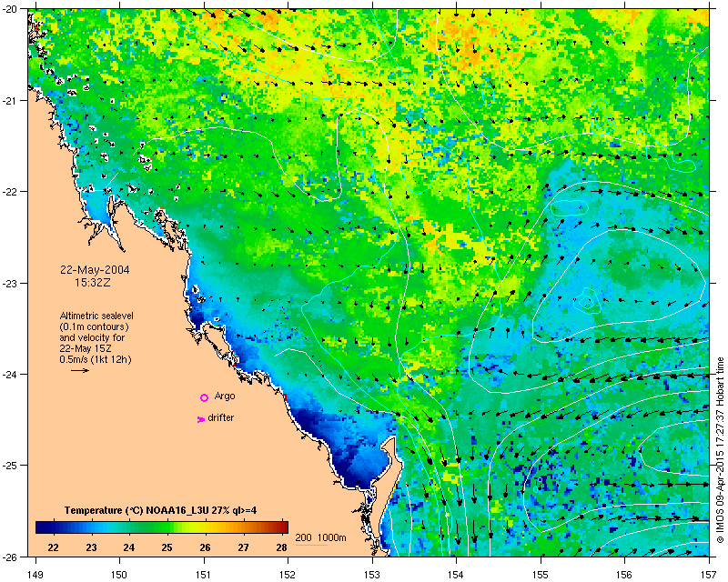Click the longitude axis label 157
The image size is (728, 582).
(x=709, y=575)
